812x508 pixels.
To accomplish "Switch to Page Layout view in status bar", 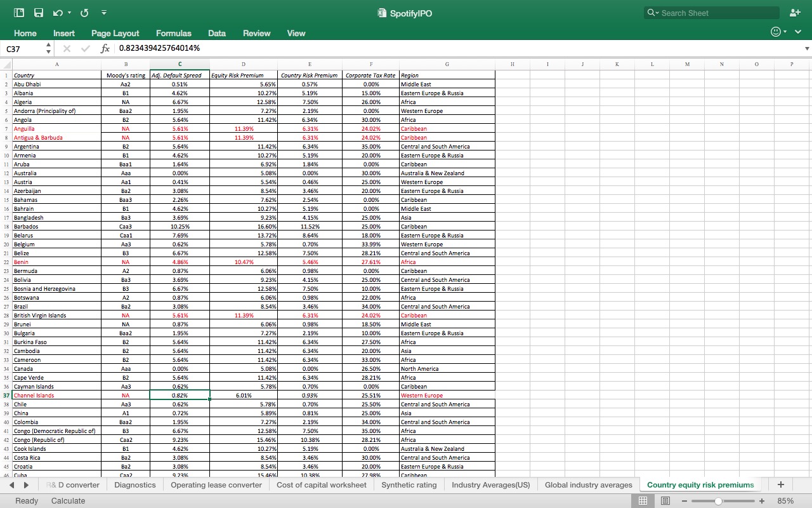I will tap(665, 500).
